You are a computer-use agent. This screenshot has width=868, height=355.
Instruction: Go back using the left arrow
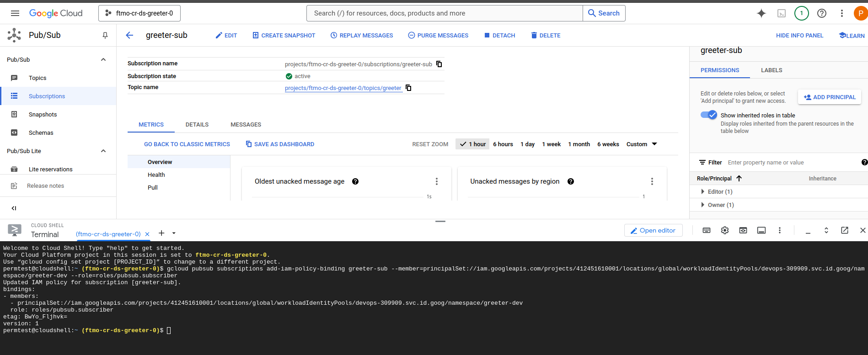(129, 35)
